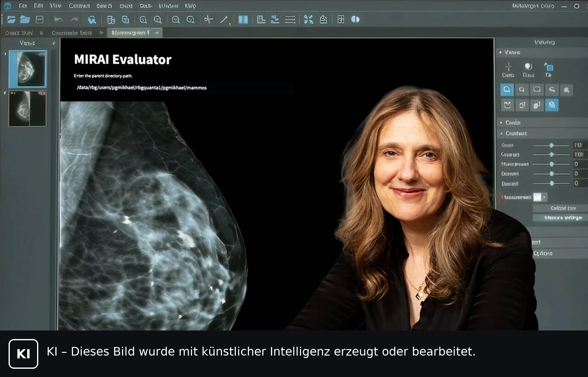The width and height of the screenshot is (588, 377).
Task: Expand the Options section in the right panel
Action: pyautogui.click(x=543, y=253)
